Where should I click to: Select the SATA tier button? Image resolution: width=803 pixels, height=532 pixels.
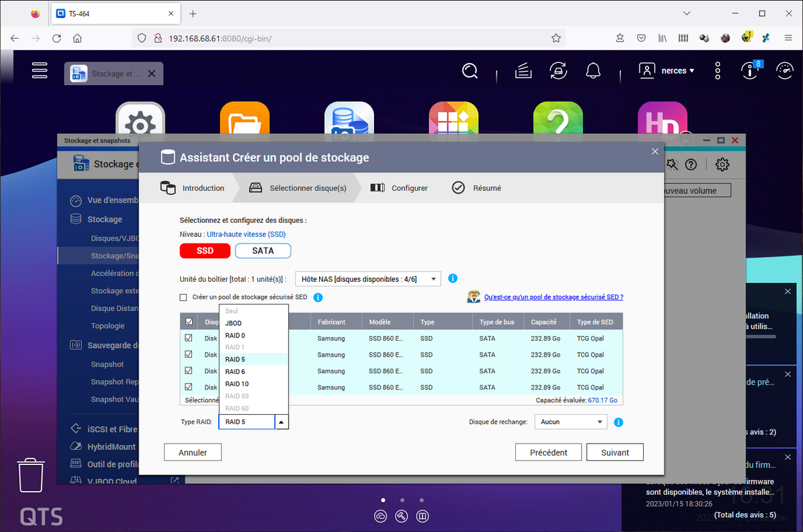[263, 251]
